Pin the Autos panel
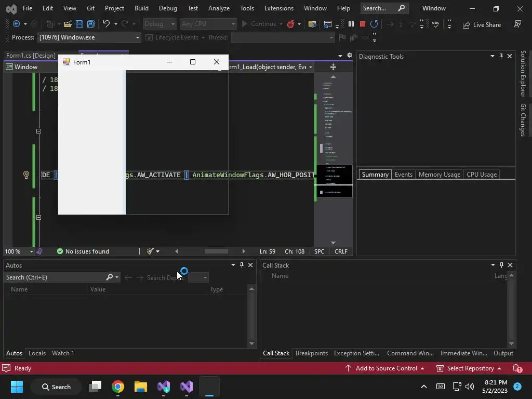The width and height of the screenshot is (532, 399). (242, 265)
